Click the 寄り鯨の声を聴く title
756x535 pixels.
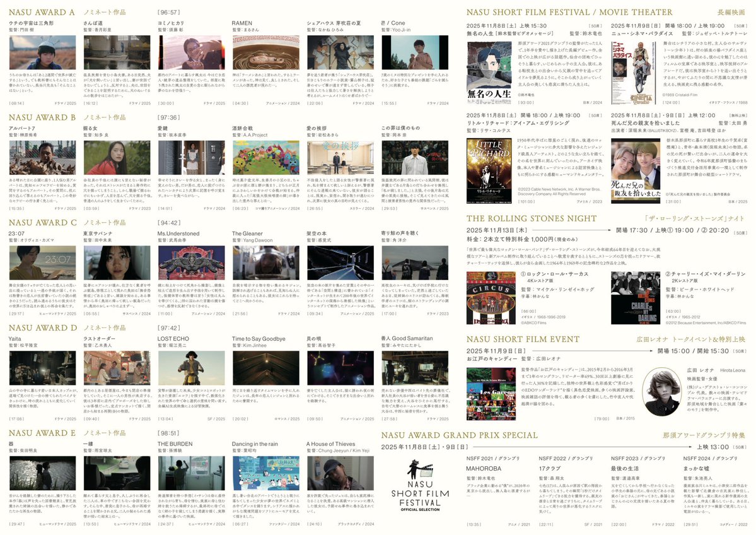[x=400, y=233]
